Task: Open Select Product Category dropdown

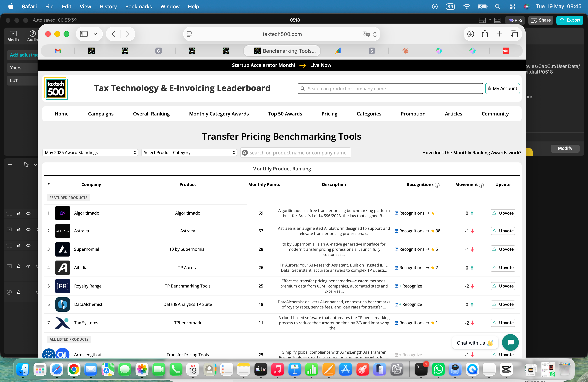Action: [189, 152]
